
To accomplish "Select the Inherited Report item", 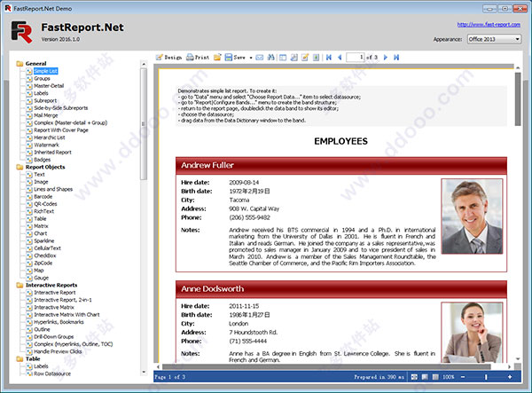I will [52, 153].
